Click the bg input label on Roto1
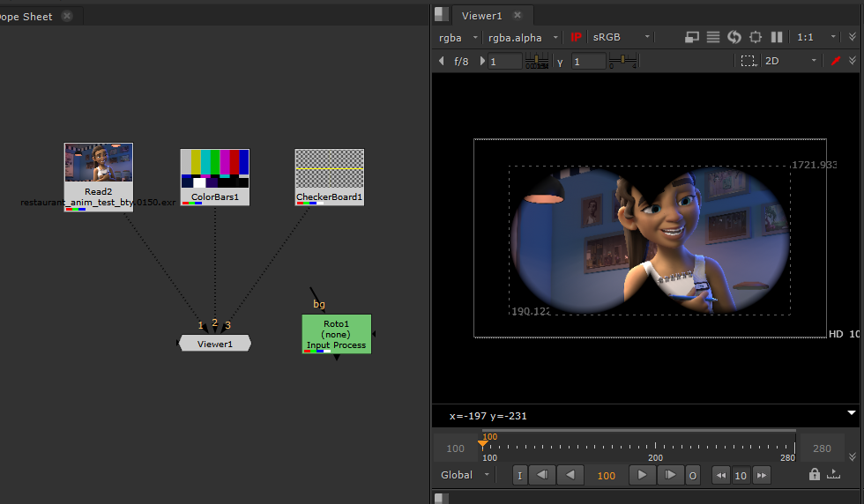The height and width of the screenshot is (504, 864). click(319, 304)
